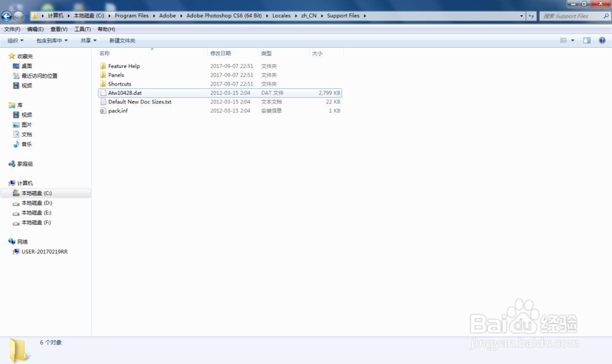Sort by the 修改日期 column header
612x364 pixels.
(220, 53)
